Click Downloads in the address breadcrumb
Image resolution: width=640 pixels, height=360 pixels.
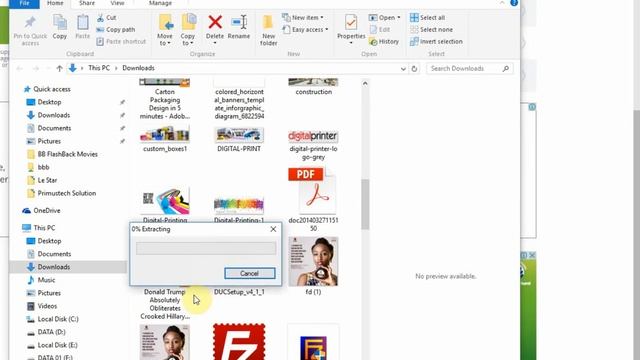coord(138,68)
